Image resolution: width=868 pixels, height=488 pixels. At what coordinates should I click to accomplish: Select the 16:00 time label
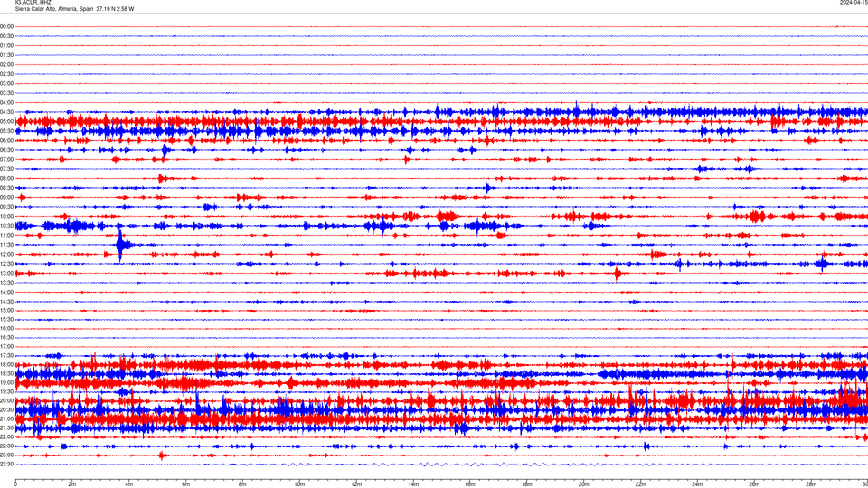[6, 328]
